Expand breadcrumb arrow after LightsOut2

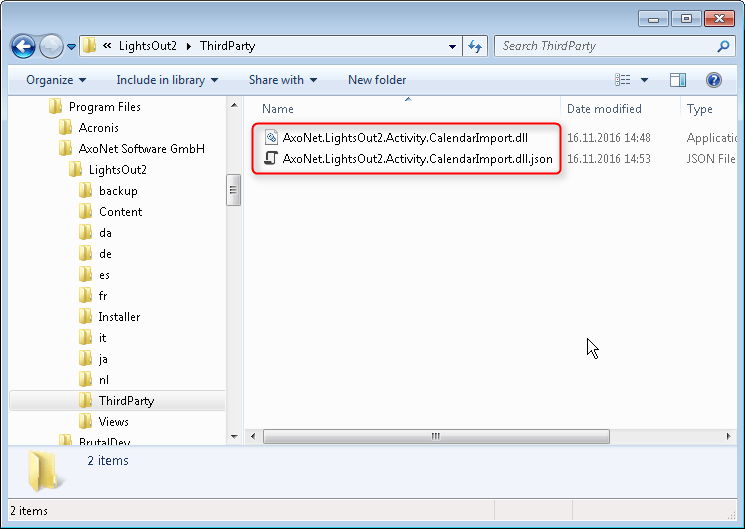[189, 46]
